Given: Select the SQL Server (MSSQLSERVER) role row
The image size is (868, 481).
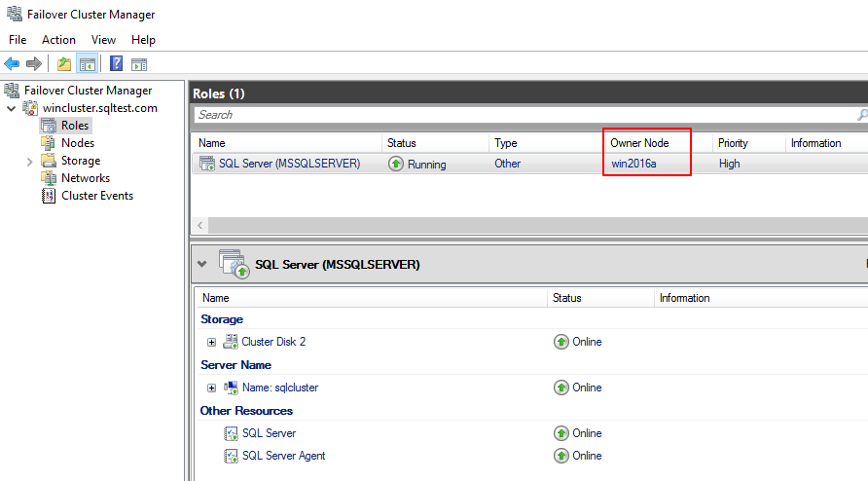Looking at the screenshot, I should (x=530, y=164).
